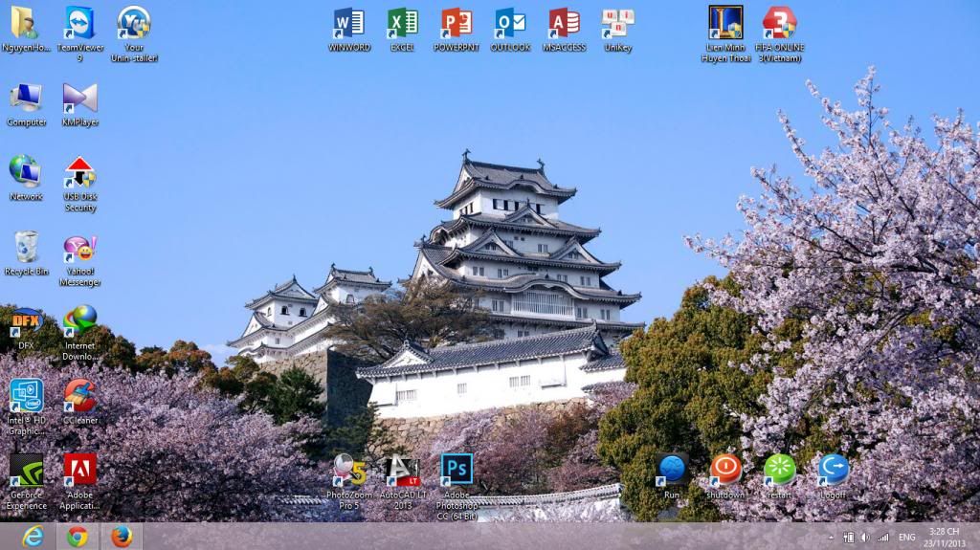Select the KMPlayer desktop shortcut
980x550 pixels.
(79, 99)
